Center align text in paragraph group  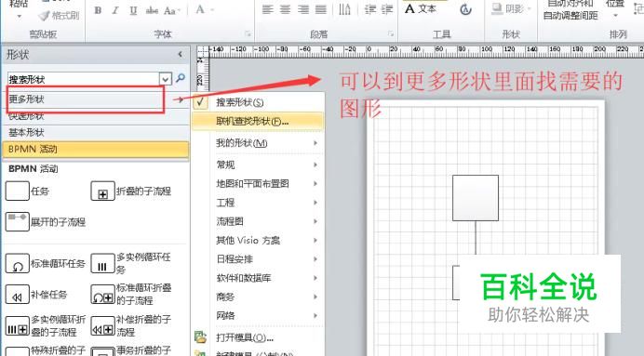pyautogui.click(x=286, y=9)
